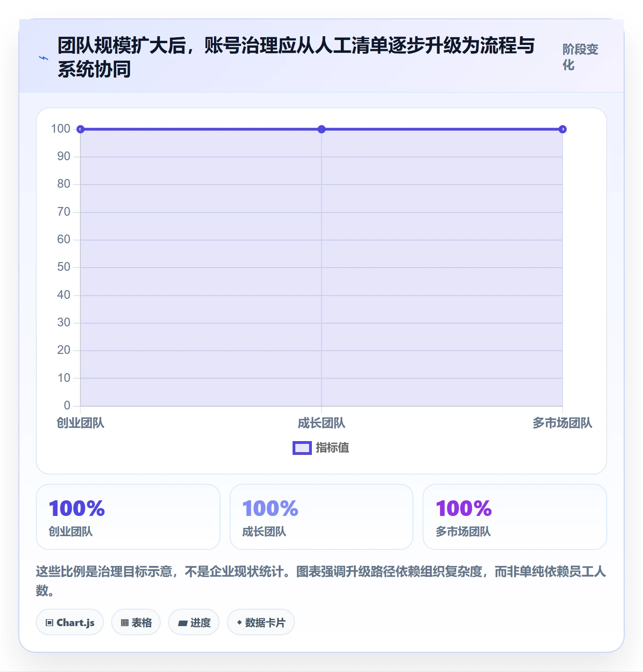The width and height of the screenshot is (643, 672).
Task: Click the 表格 chip's grid icon
Action: click(124, 623)
